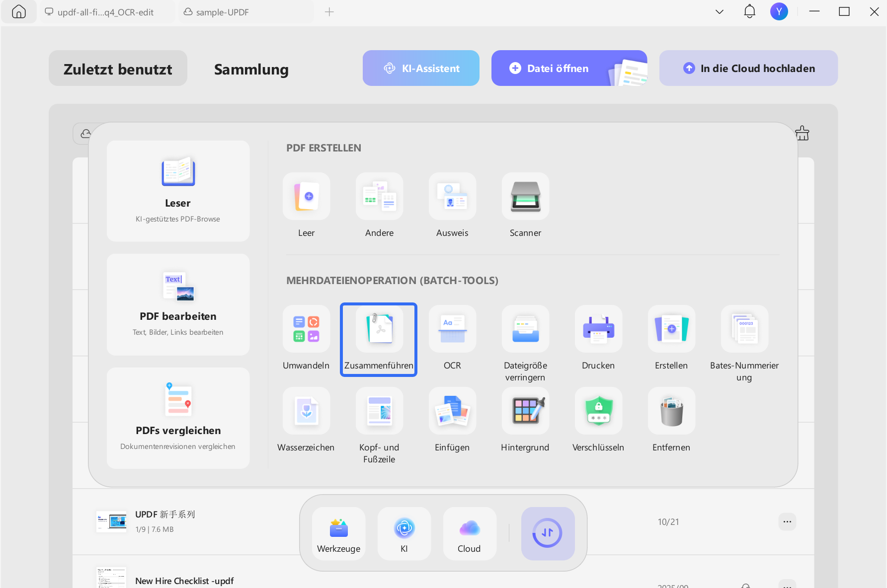Open the Drucken batch print tool
Screen dimensions: 887x588
[598, 329]
